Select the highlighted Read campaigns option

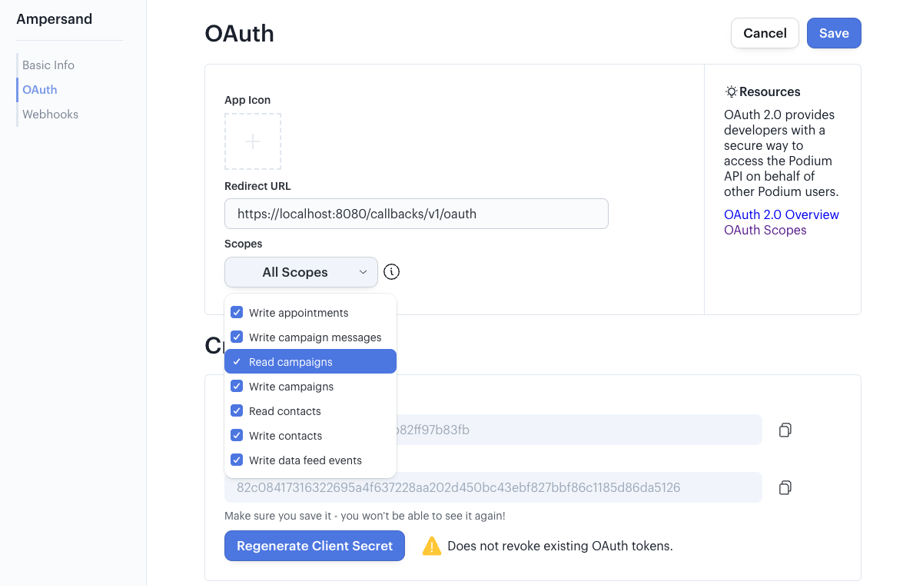(x=310, y=361)
